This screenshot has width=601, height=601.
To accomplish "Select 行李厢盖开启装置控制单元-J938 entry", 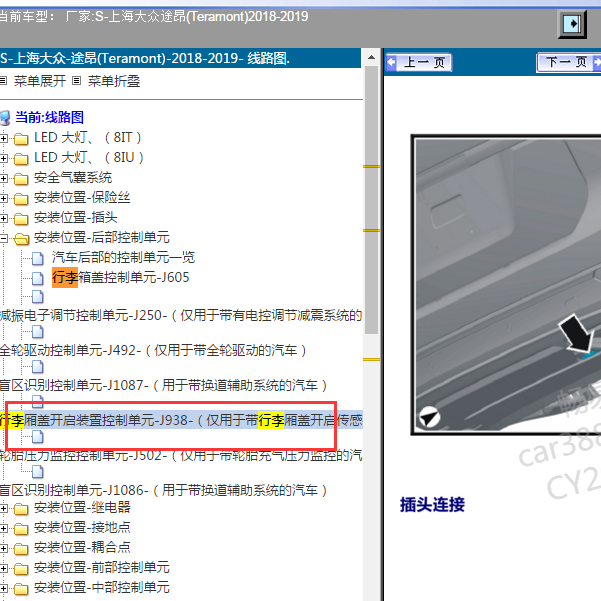I will point(181,420).
